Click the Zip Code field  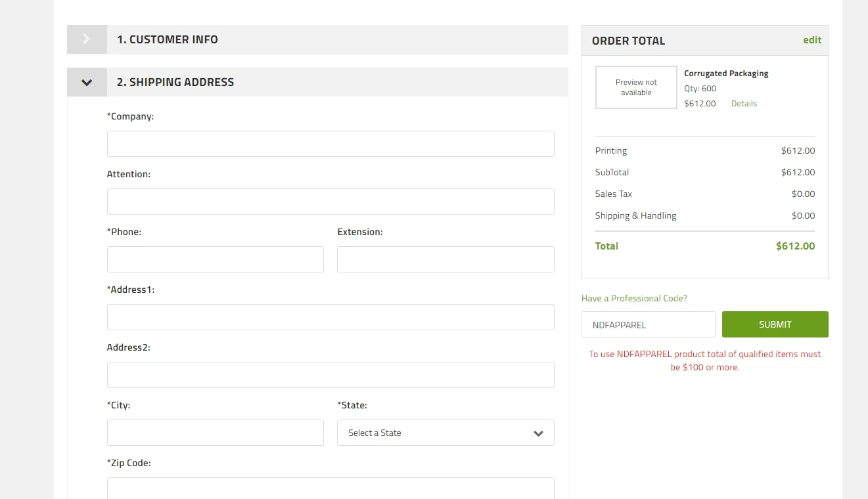click(x=331, y=488)
